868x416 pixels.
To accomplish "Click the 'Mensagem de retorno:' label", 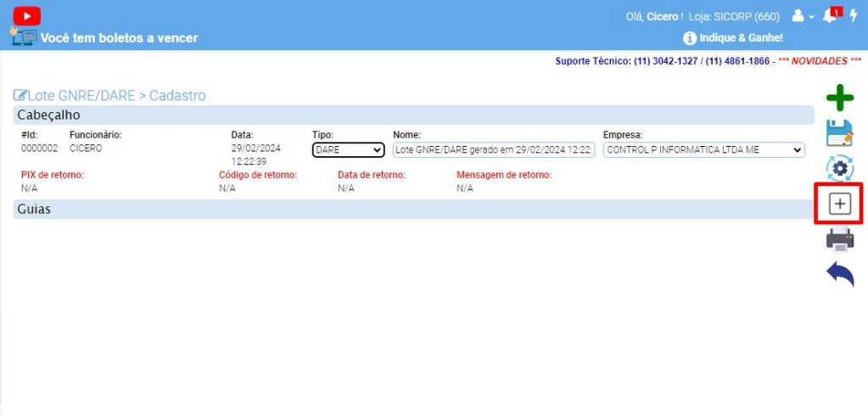I will [504, 175].
